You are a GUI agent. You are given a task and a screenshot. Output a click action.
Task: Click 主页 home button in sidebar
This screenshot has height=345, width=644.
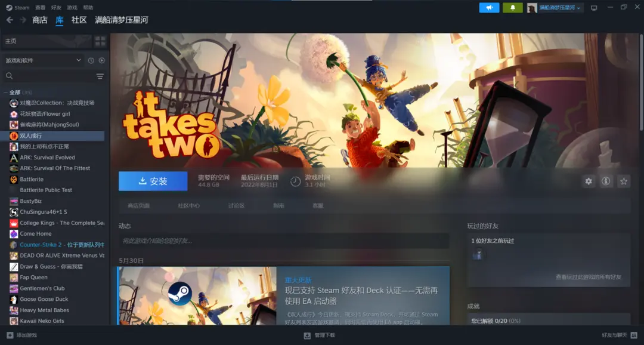point(47,41)
